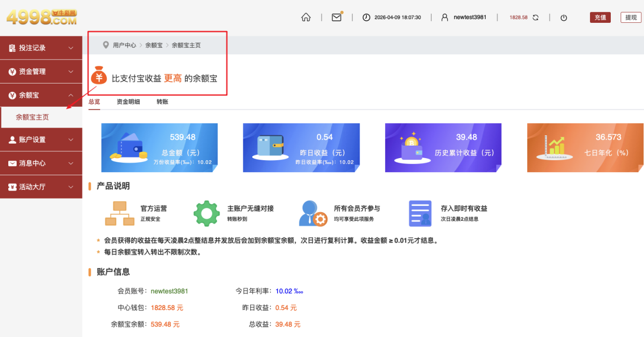The image size is (644, 337).
Task: Expand the 账户设置 sidebar section
Action: 41,139
